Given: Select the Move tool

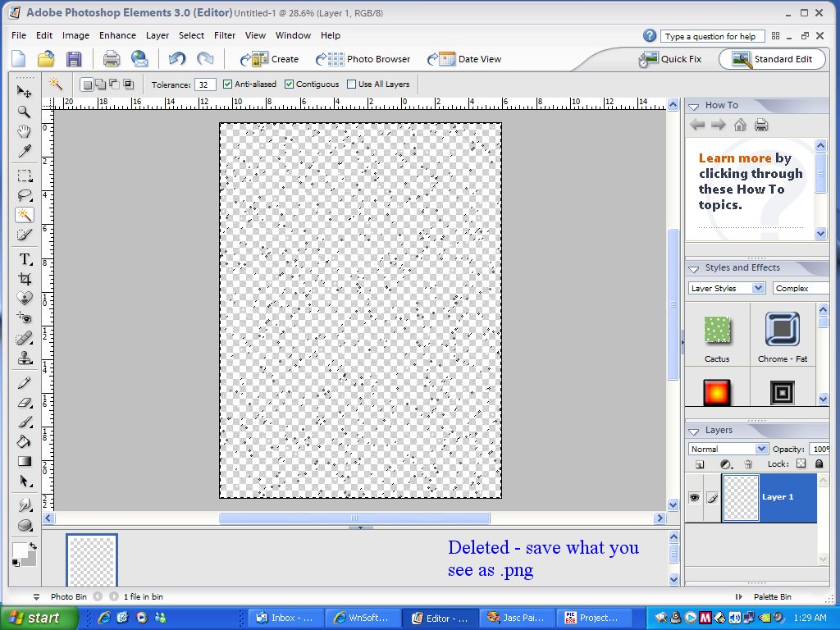Looking at the screenshot, I should point(24,92).
